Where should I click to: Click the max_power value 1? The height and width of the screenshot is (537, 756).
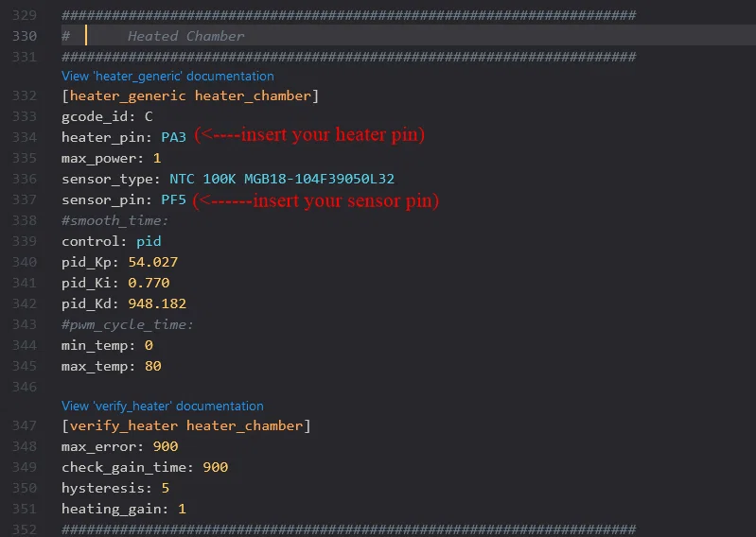[157, 159]
